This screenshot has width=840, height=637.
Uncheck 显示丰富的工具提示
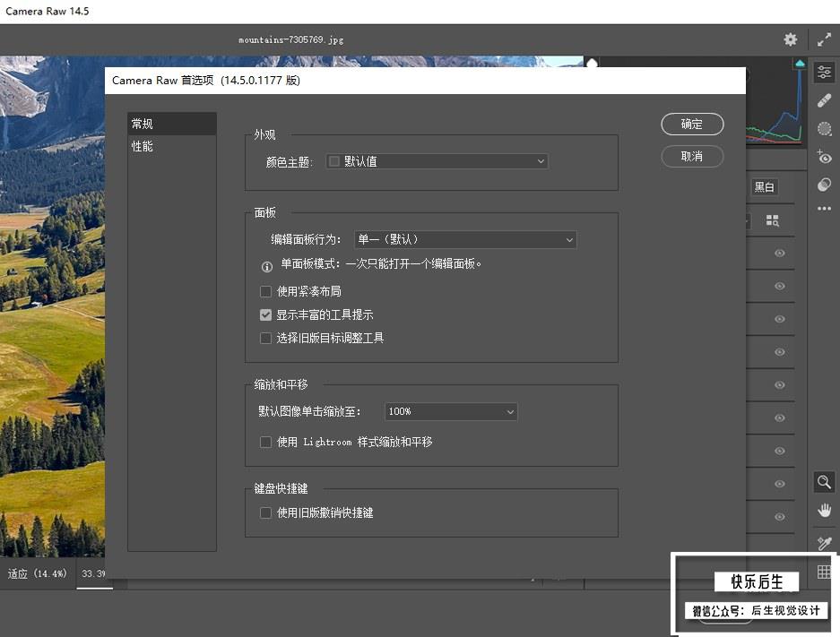point(265,314)
